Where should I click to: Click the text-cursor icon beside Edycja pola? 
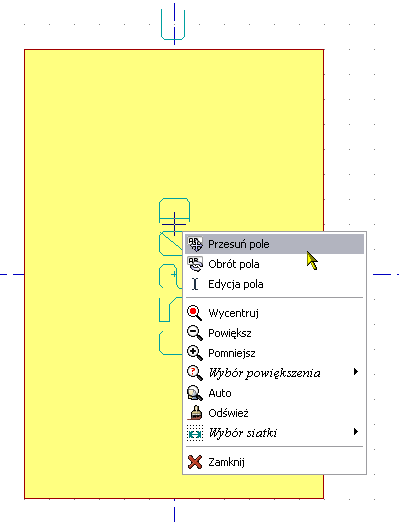(x=195, y=284)
